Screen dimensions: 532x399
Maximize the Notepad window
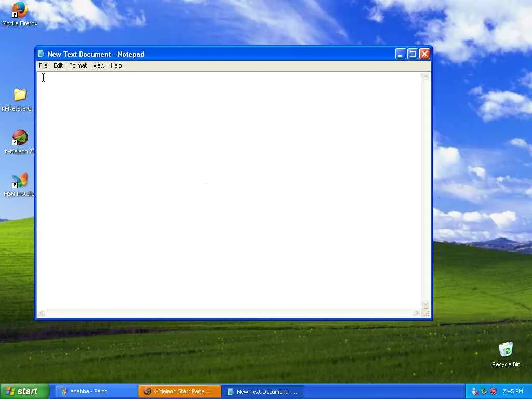click(x=413, y=54)
